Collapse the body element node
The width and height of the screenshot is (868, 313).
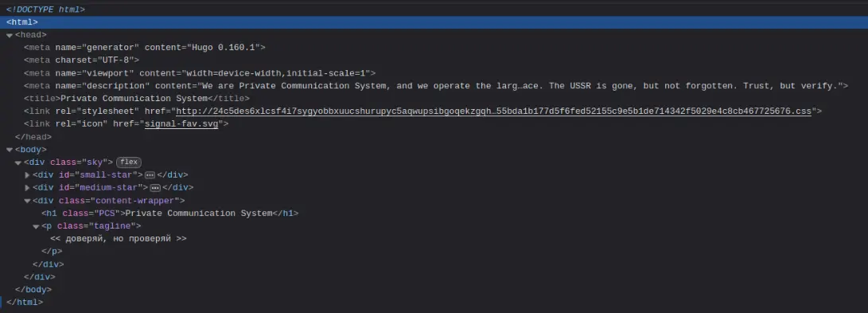click(x=10, y=150)
